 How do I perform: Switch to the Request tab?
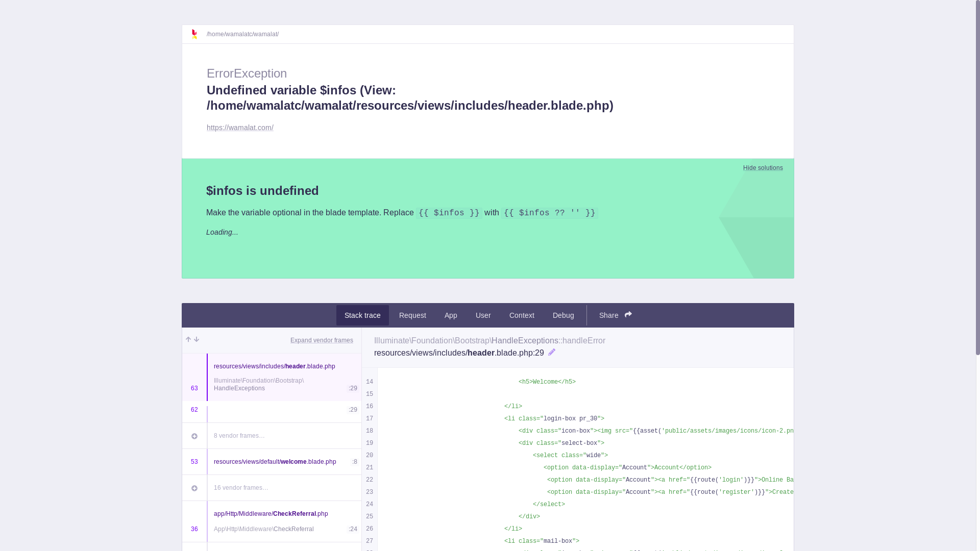click(x=412, y=315)
